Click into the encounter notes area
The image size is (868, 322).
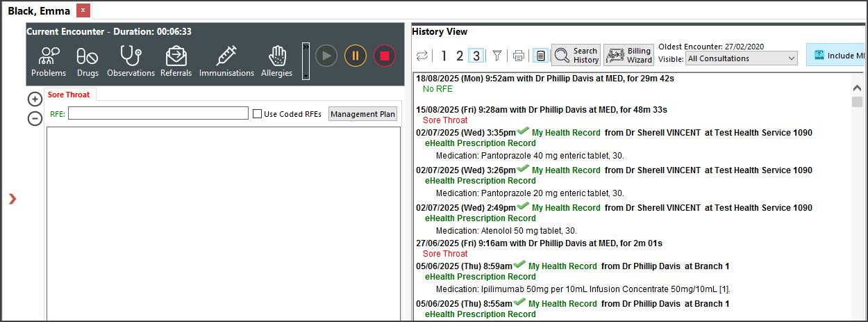click(223, 223)
